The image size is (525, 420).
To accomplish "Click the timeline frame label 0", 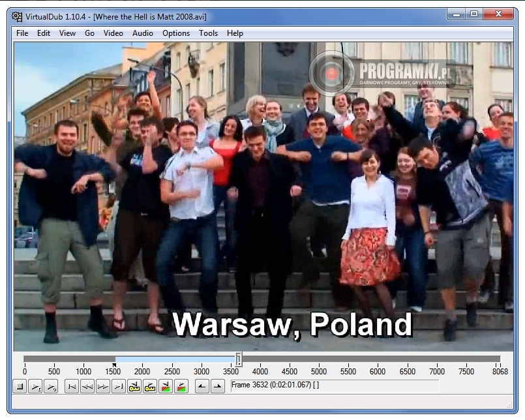I will 24,372.
